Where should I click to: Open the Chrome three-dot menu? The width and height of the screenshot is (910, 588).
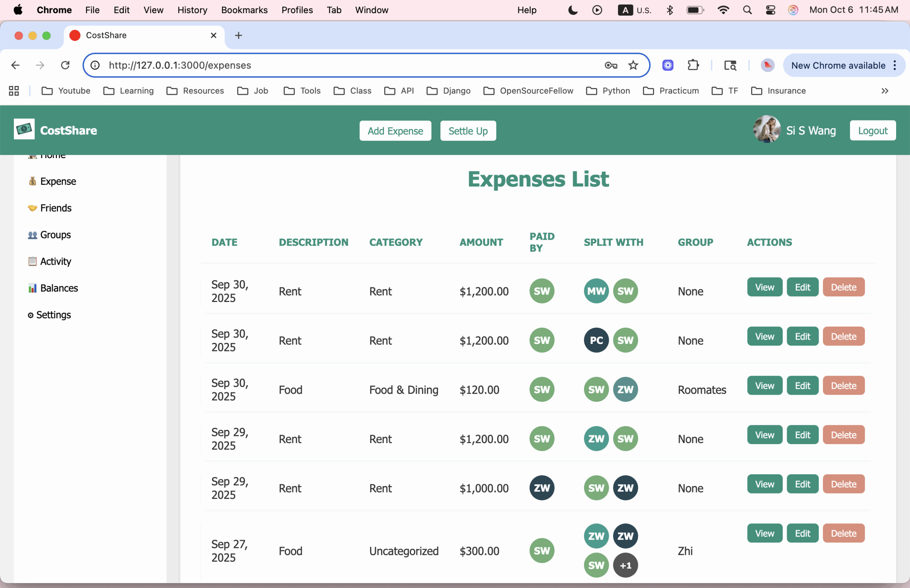(x=895, y=65)
